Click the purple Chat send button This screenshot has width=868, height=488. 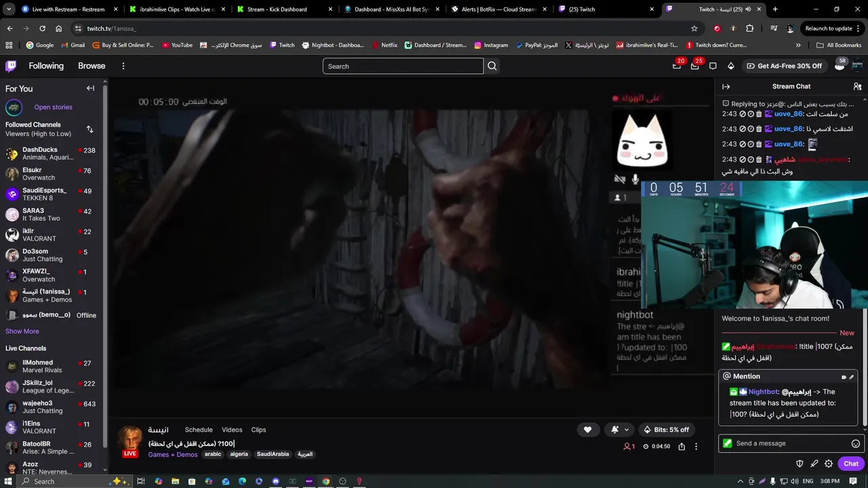pyautogui.click(x=851, y=464)
